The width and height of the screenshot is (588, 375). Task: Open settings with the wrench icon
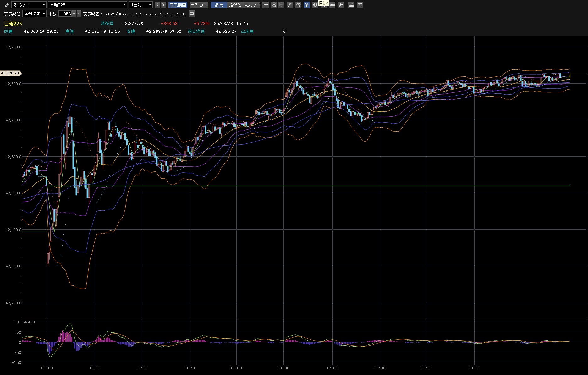click(x=341, y=5)
